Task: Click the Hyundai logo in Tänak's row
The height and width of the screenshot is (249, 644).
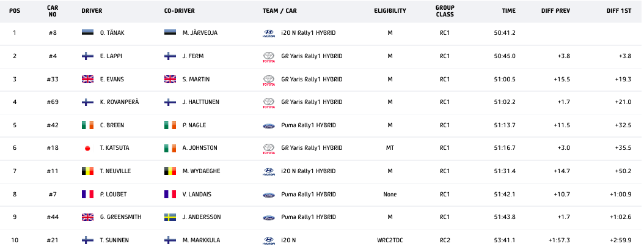Action: 268,33
